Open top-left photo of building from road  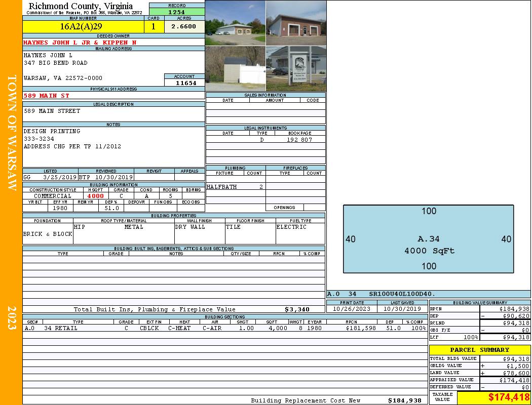point(235,23)
